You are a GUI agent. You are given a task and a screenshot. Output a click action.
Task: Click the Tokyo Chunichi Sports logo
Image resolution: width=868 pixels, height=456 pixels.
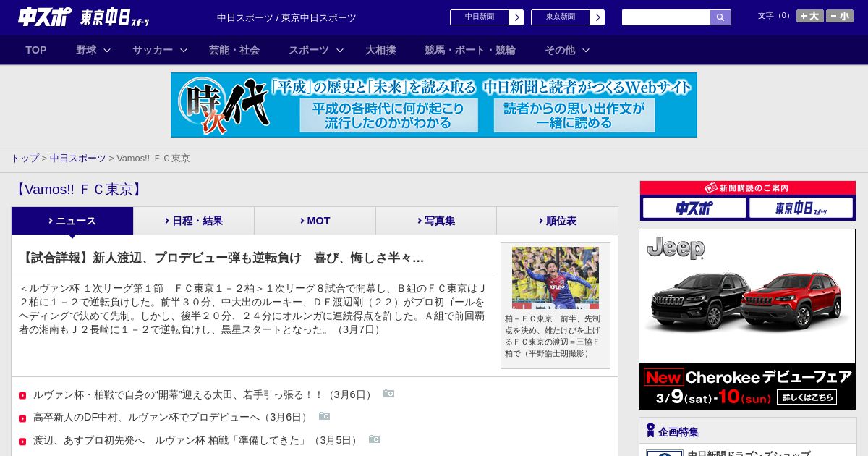click(115, 17)
